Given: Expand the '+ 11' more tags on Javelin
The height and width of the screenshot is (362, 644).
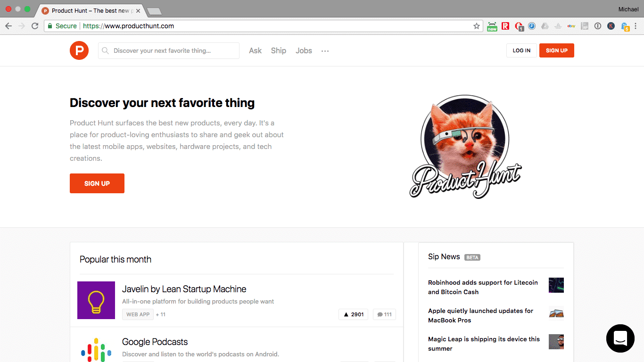Looking at the screenshot, I should (x=161, y=314).
